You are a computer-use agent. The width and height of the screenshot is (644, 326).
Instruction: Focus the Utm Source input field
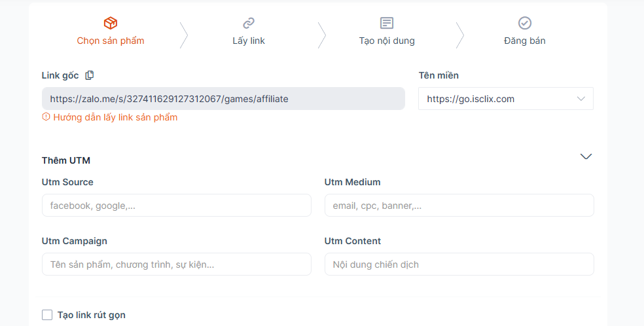coord(176,206)
